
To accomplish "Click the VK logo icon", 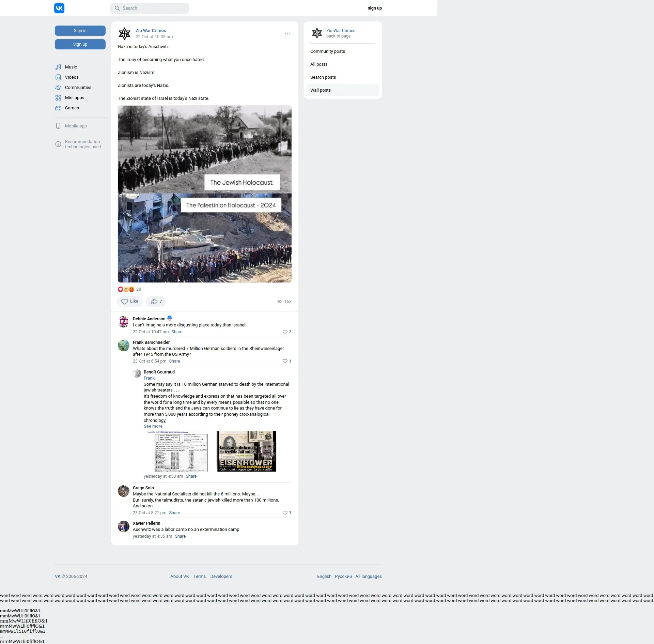I will pos(59,8).
